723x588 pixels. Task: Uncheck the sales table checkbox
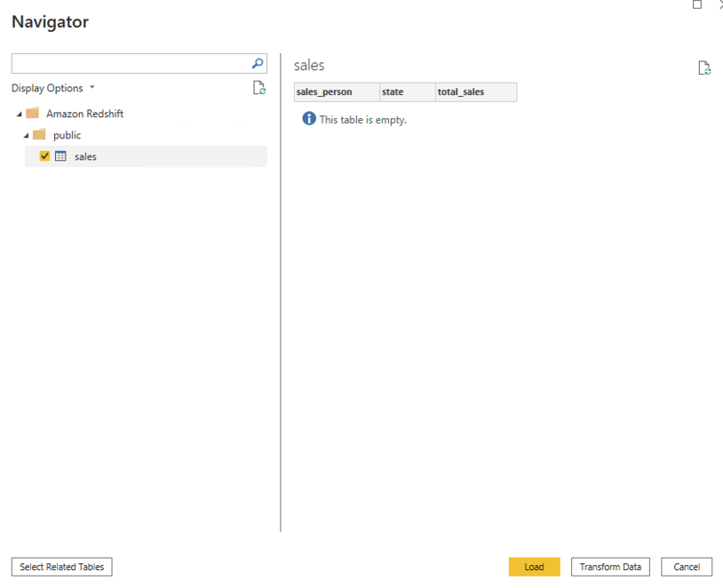[x=45, y=156]
